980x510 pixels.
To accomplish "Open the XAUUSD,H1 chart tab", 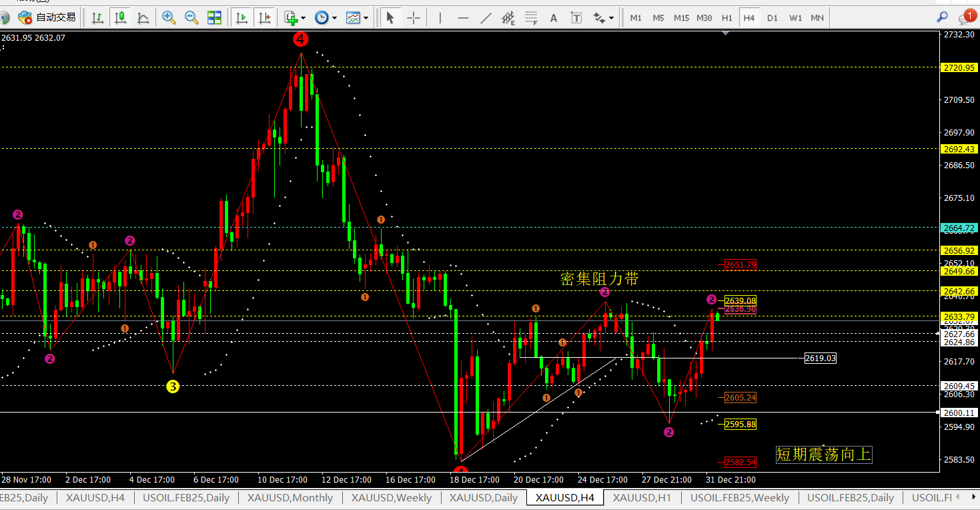I will point(643,497).
